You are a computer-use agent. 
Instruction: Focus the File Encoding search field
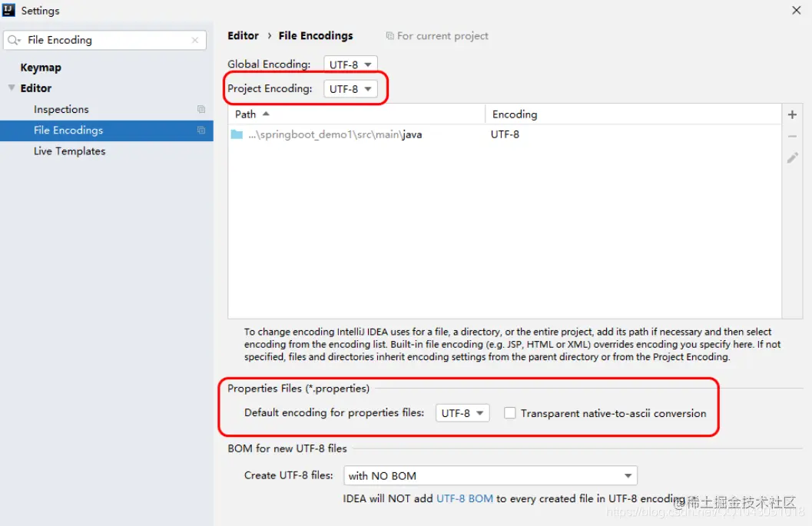point(104,40)
